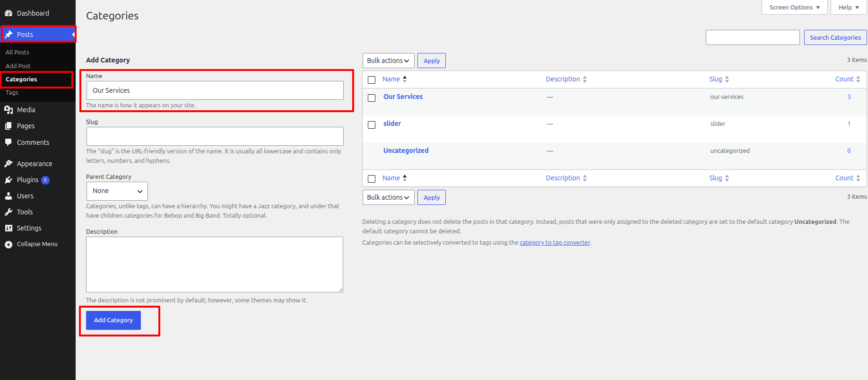Click the Add Category section heading
Screen dimensions: 868x380
108,60
